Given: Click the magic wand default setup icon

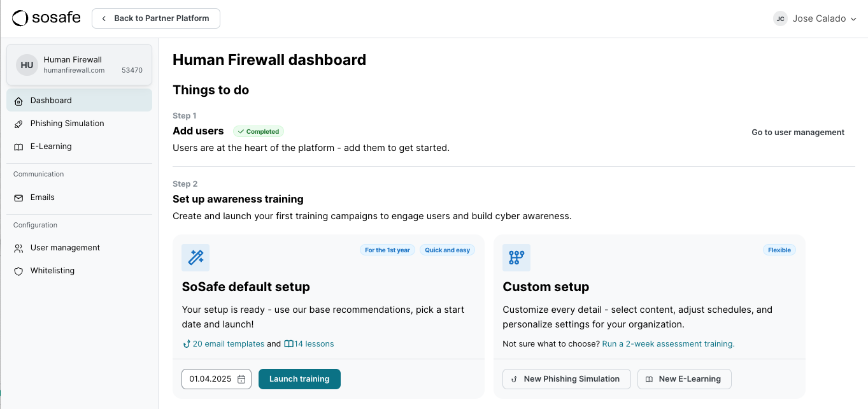Looking at the screenshot, I should (196, 257).
